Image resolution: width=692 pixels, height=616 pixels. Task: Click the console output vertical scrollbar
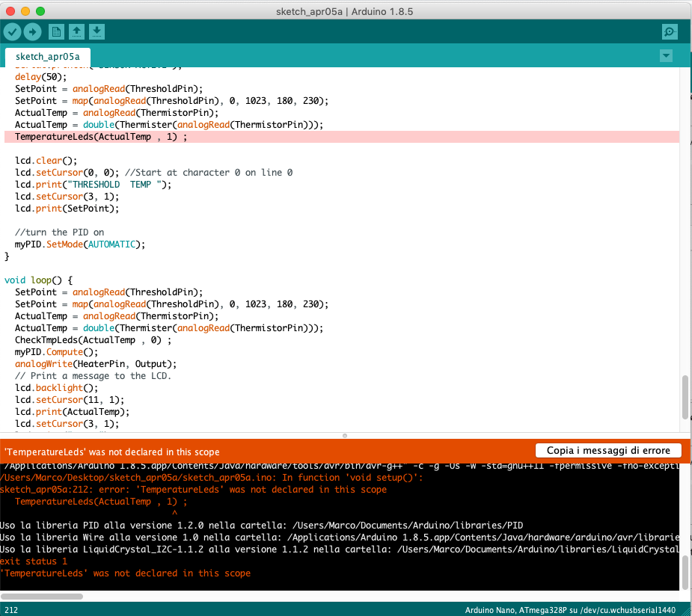(x=685, y=573)
